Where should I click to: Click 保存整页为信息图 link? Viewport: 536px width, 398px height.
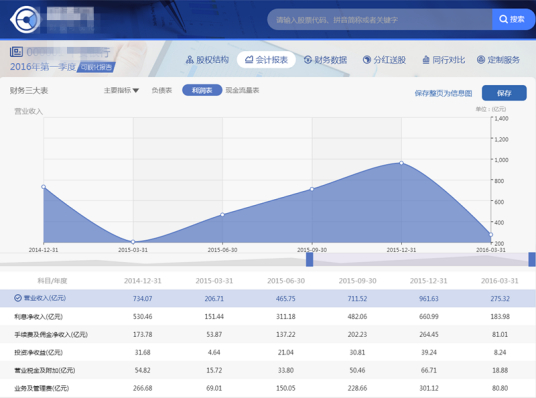[x=443, y=93]
